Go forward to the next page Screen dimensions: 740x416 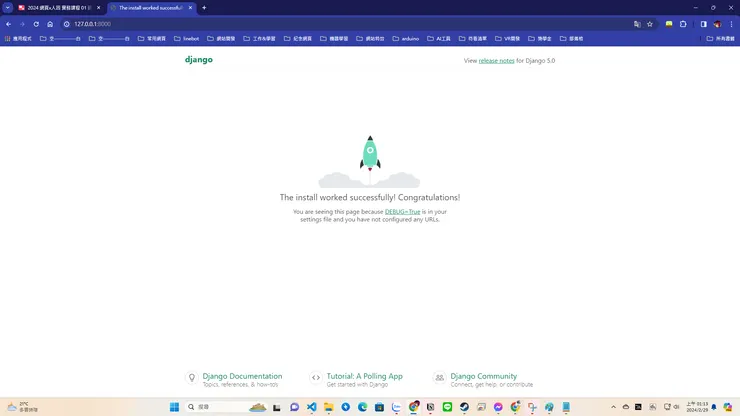pos(22,24)
